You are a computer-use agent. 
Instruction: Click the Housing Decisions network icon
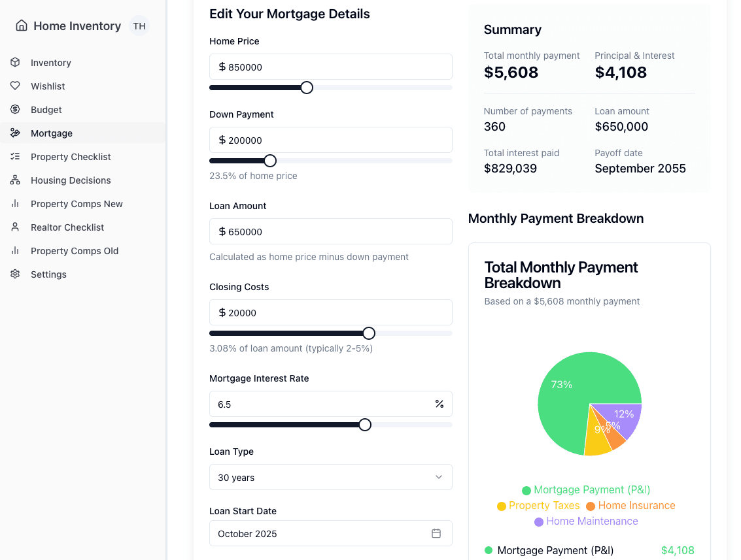click(15, 180)
